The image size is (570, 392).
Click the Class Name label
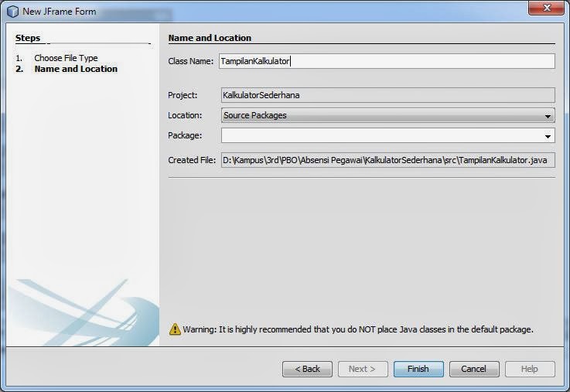pos(190,61)
